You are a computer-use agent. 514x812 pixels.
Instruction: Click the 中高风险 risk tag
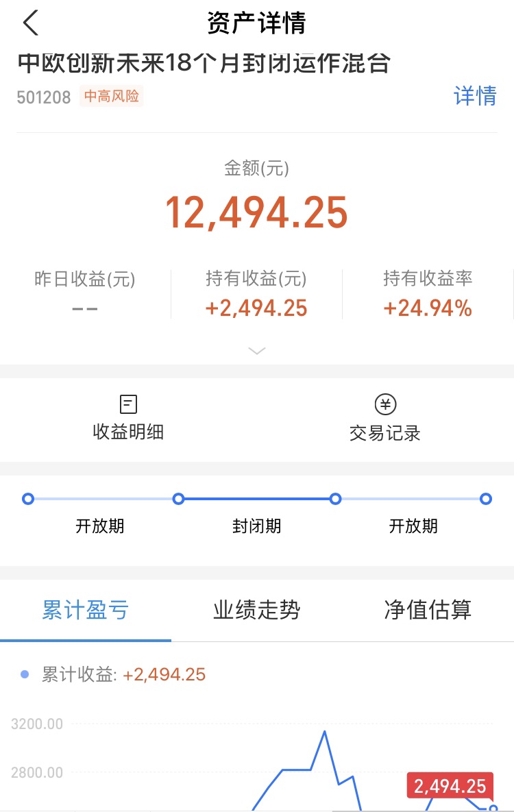111,97
